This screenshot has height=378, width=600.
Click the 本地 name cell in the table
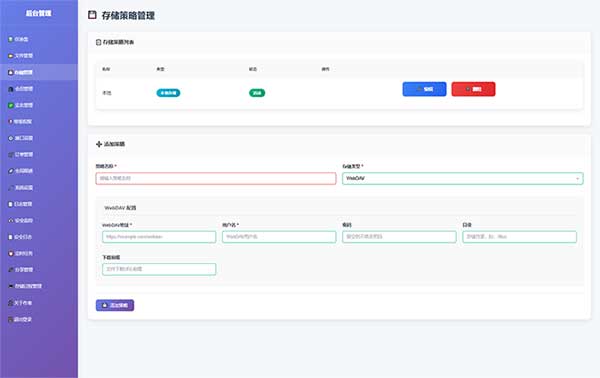107,93
